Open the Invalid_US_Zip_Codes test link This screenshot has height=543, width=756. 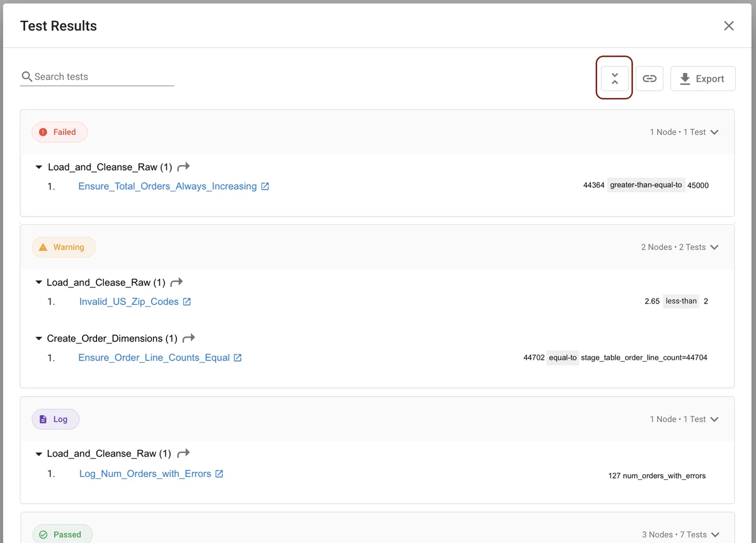point(129,302)
